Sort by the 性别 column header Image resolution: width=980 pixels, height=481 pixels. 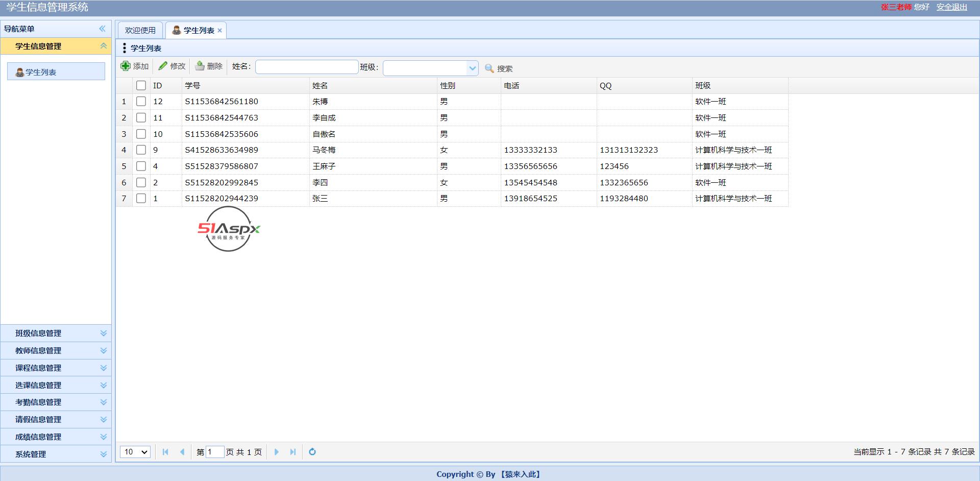tap(469, 86)
